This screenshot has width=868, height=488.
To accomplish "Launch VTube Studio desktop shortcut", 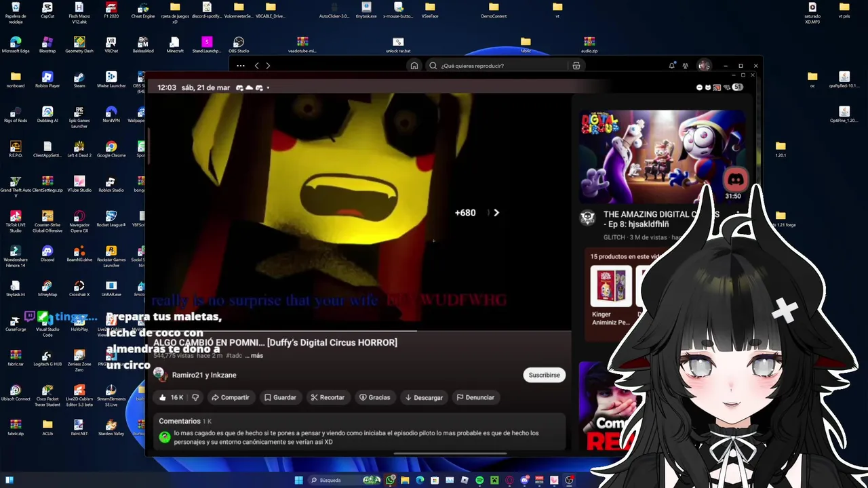I will [79, 184].
